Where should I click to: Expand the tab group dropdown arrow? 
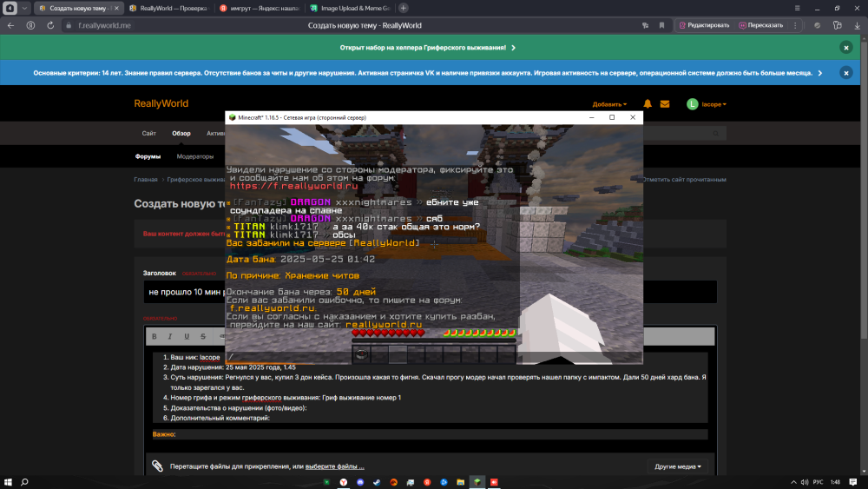click(24, 9)
